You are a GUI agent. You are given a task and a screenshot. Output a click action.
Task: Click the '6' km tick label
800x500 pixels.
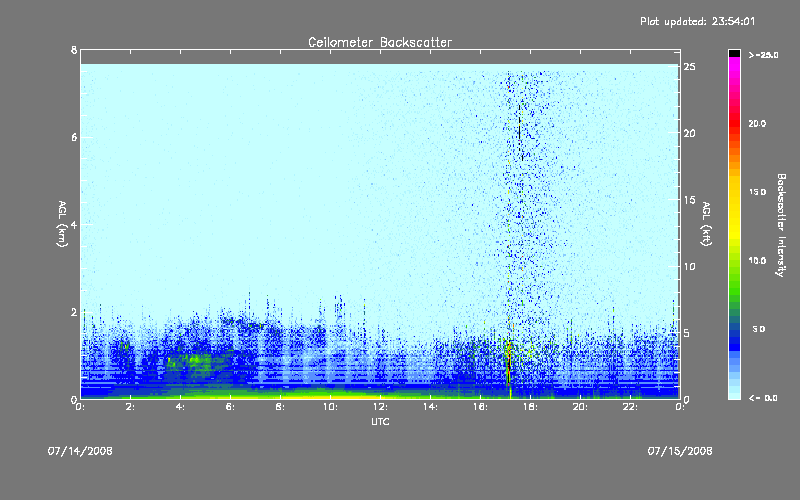point(74,137)
